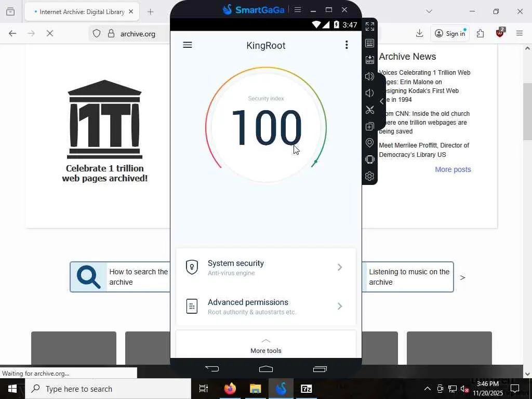
Task: Click SmartGaGa multi-instance plus icon
Action: click(369, 126)
